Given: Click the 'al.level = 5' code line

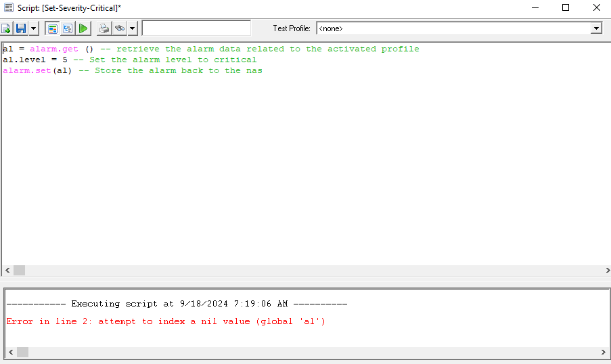Looking at the screenshot, I should point(35,60).
